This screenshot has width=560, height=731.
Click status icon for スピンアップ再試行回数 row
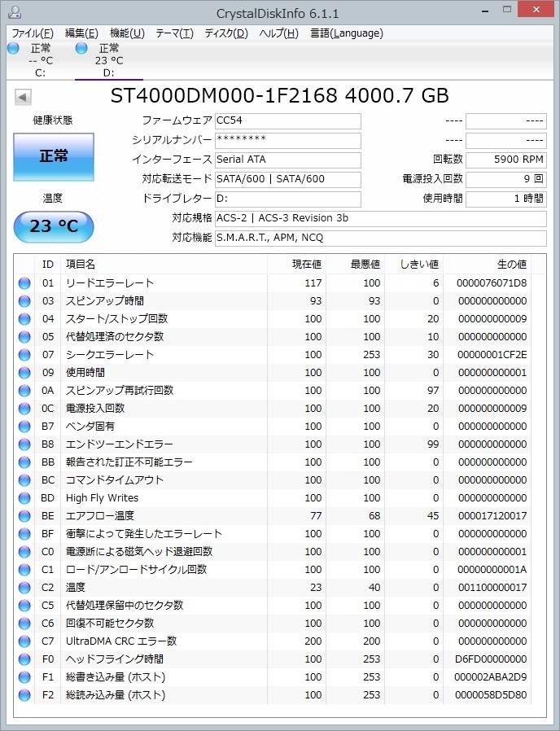coord(24,391)
